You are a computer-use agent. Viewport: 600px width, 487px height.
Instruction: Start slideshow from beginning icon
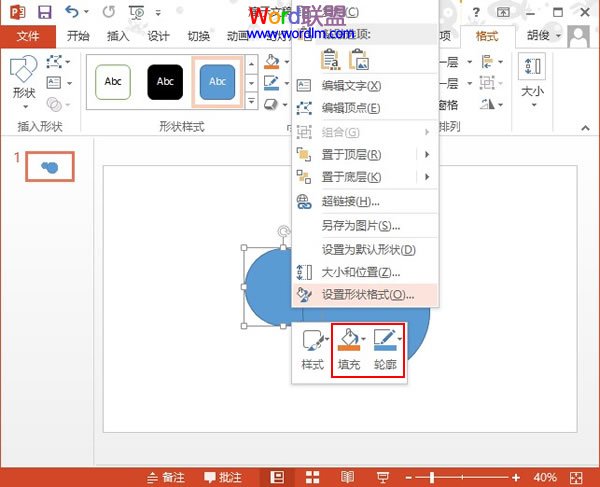136,12
